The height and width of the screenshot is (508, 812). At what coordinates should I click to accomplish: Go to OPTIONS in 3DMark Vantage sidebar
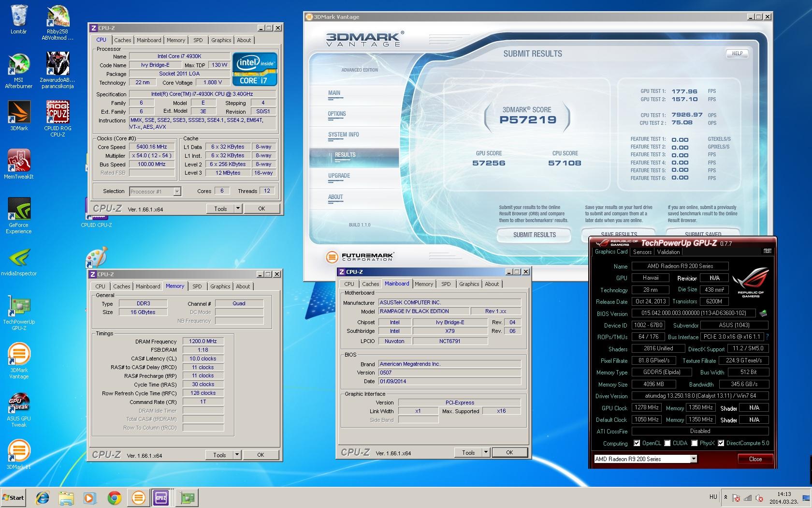(x=337, y=114)
